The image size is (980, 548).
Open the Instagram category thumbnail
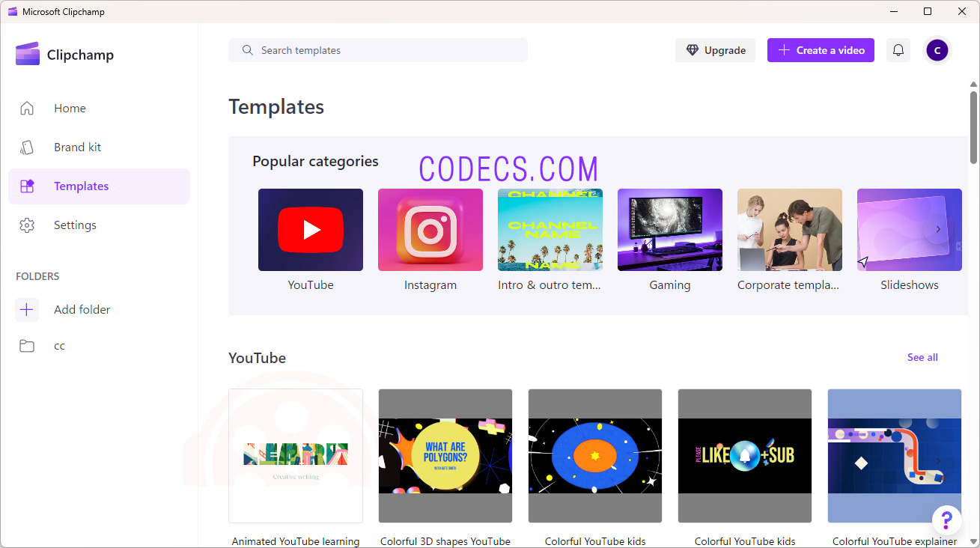(430, 230)
